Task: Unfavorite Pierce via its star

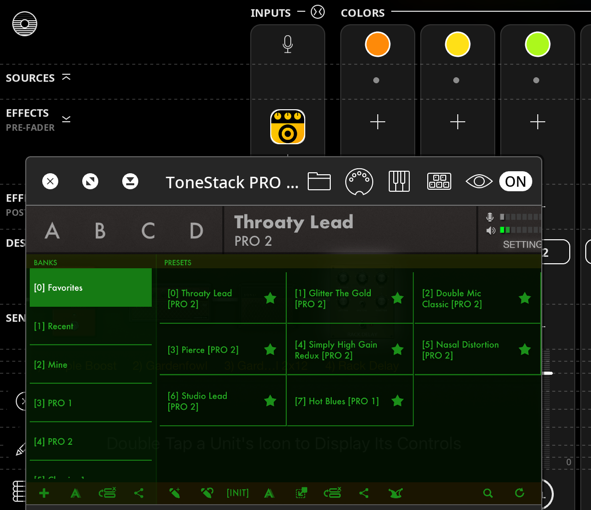Action: click(270, 349)
